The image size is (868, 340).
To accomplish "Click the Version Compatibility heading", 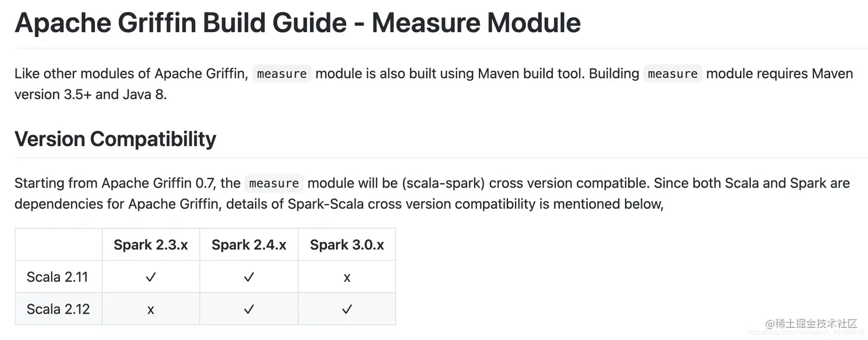I will pyautogui.click(x=115, y=139).
